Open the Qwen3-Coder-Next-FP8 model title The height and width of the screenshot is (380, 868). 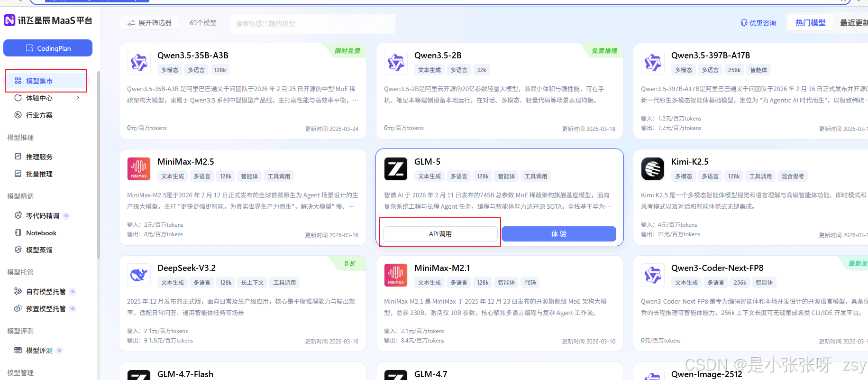717,268
